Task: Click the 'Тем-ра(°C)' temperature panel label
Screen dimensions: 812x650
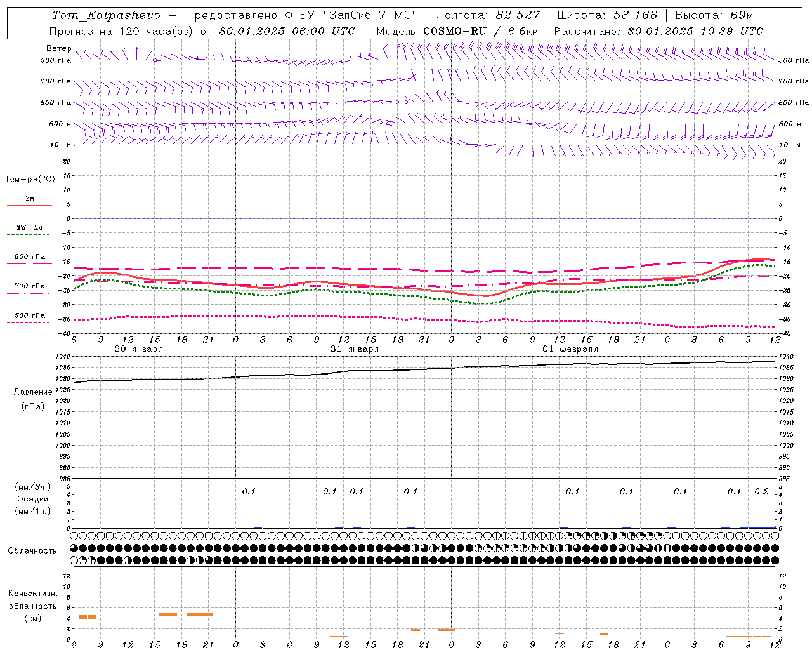Action: pyautogui.click(x=30, y=180)
